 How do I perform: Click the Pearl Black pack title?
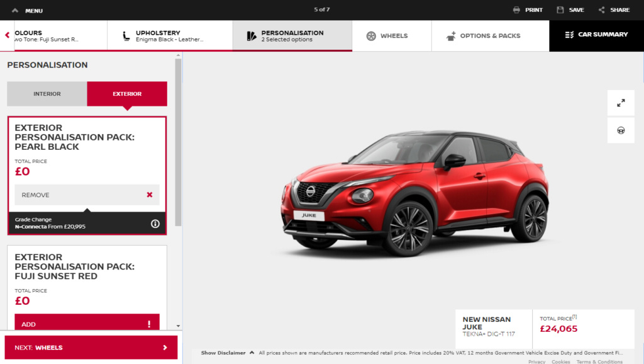pos(75,137)
